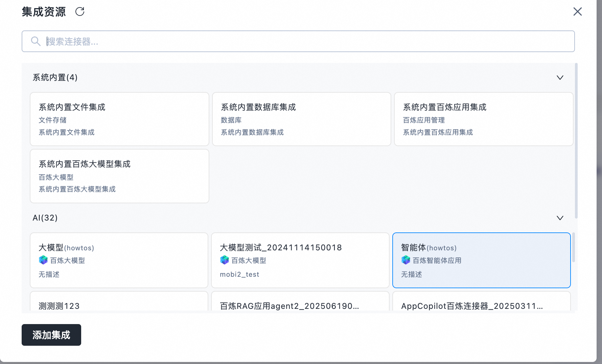Open the 测测测123 connector card

click(x=119, y=301)
